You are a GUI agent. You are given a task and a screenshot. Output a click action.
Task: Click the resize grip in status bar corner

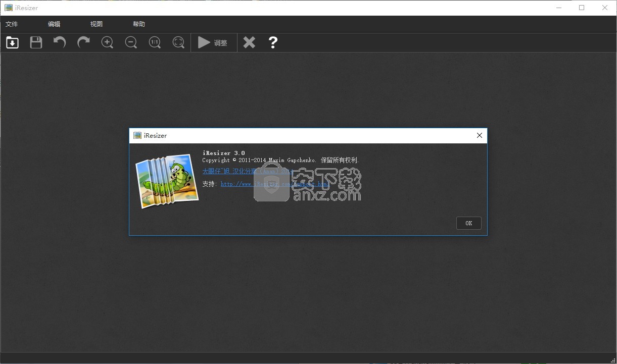point(613,360)
